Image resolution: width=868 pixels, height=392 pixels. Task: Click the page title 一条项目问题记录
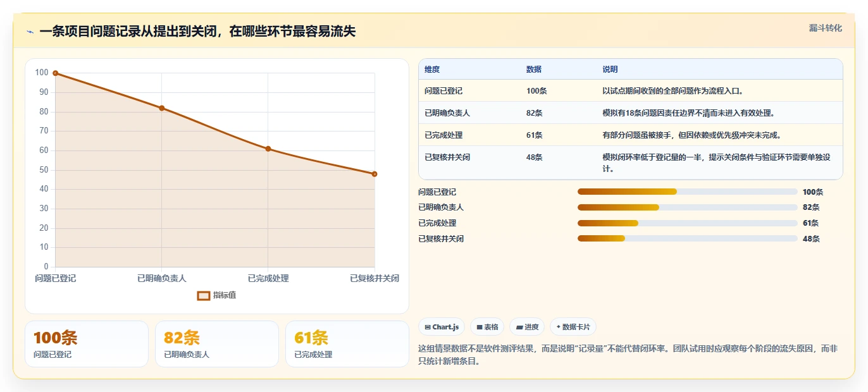[197, 32]
